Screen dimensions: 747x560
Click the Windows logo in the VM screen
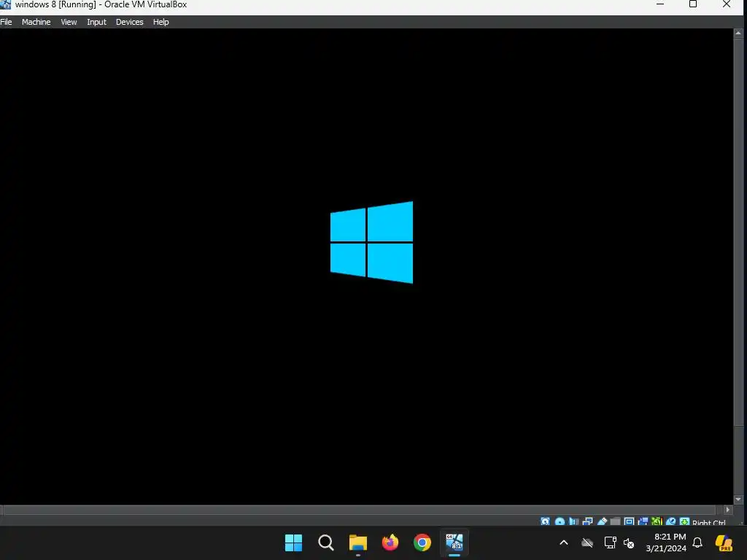tap(371, 242)
